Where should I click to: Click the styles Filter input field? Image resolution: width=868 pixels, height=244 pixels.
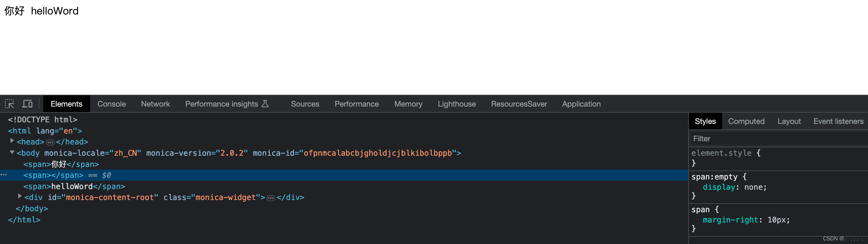click(x=778, y=139)
